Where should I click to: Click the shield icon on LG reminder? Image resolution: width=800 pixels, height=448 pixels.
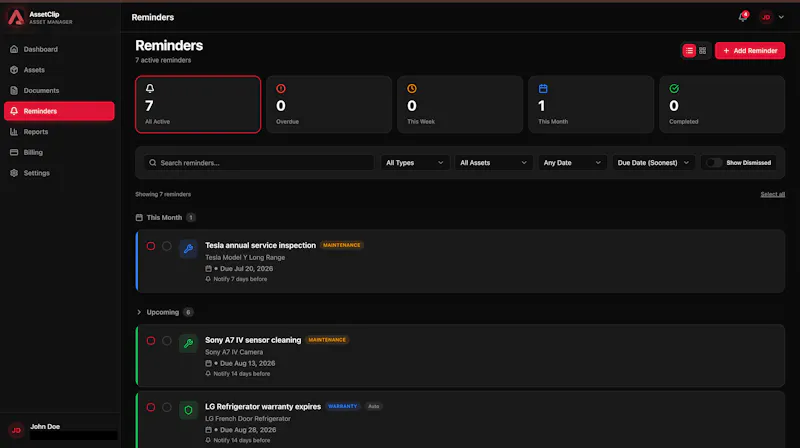[x=188, y=410]
